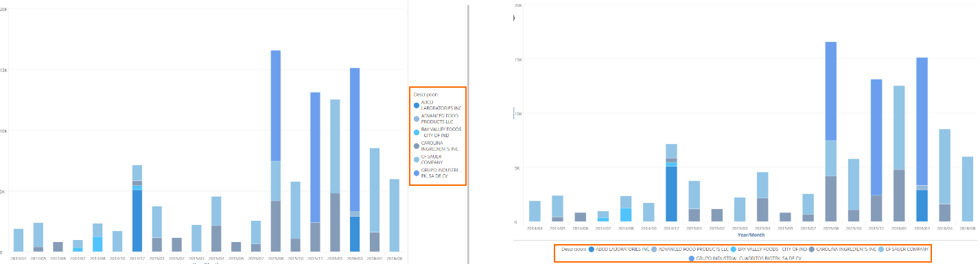
Task: Click the Year/Month axis title in right chart
Action: [750, 235]
